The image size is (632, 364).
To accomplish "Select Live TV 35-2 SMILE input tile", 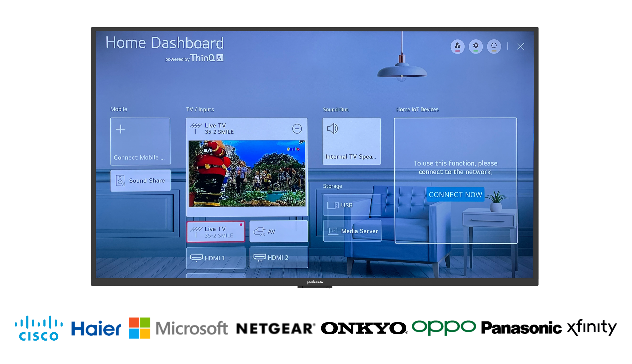I will [x=216, y=232].
